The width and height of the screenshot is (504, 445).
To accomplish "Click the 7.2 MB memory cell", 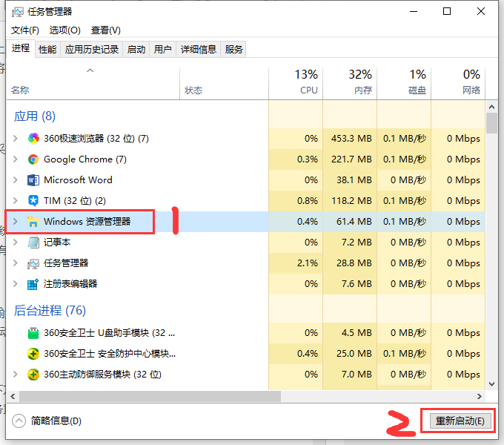I will [x=350, y=242].
